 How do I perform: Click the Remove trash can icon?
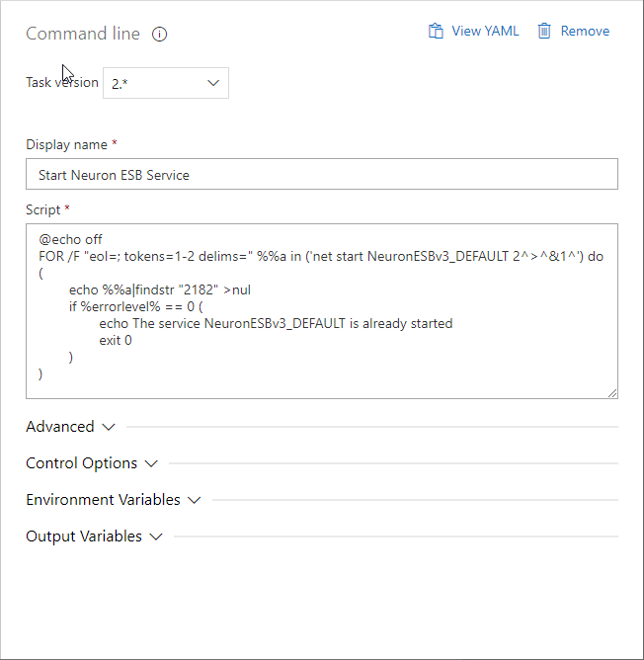544,32
